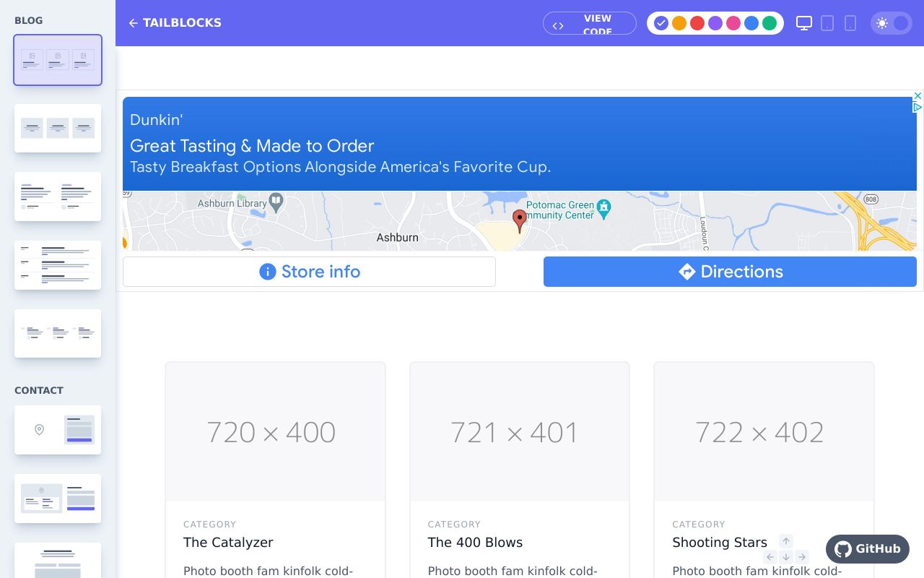Viewport: 924px width, 578px height.
Task: Open the AdChoices triangle icon
Action: [918, 107]
